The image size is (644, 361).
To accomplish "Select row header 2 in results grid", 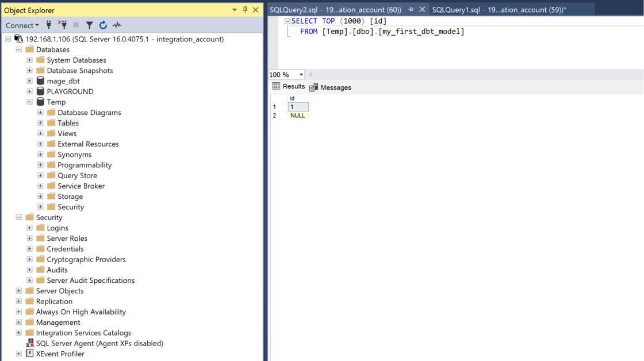I will [279, 116].
